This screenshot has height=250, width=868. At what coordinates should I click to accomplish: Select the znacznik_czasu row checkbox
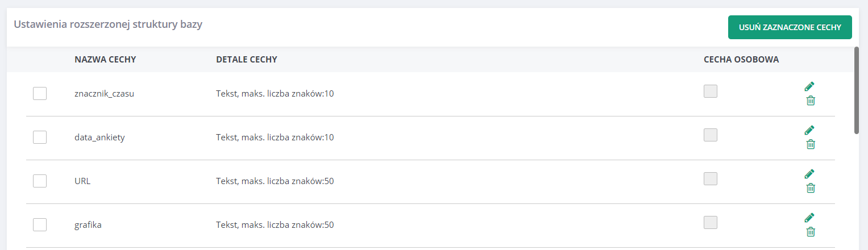click(x=40, y=94)
